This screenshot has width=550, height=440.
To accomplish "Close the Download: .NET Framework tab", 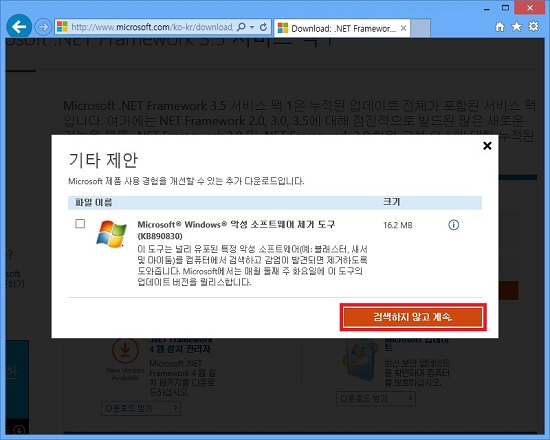I will pos(403,28).
